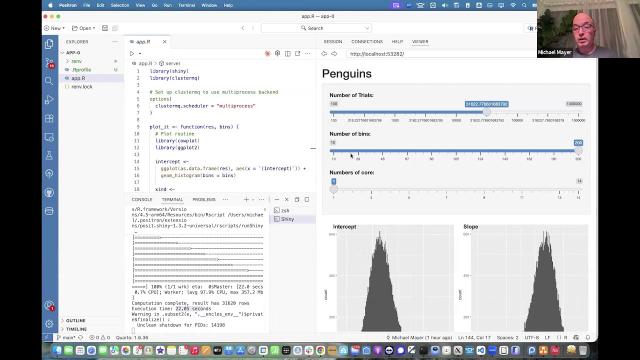Click the red stop debug icon in editor toolbar

pos(268,53)
